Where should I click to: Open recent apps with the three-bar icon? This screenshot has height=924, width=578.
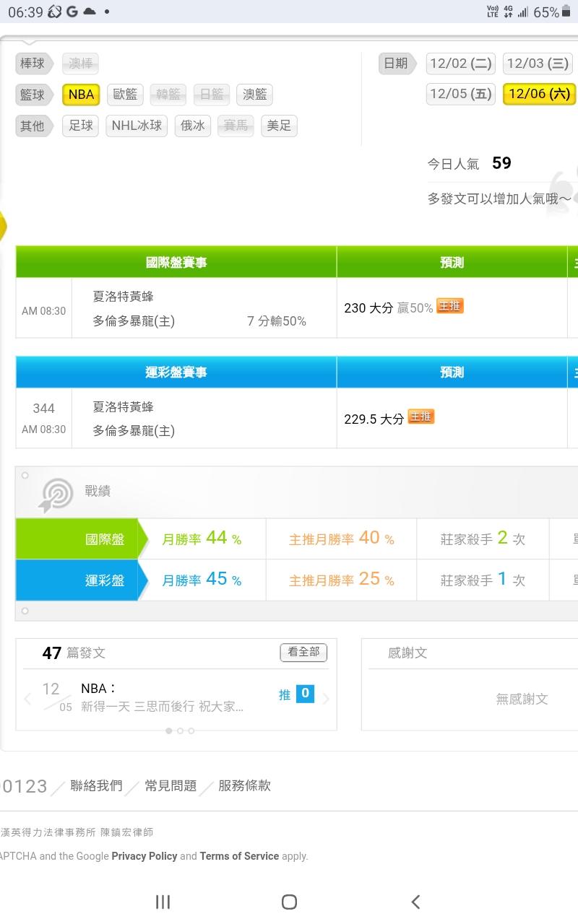coord(163,902)
